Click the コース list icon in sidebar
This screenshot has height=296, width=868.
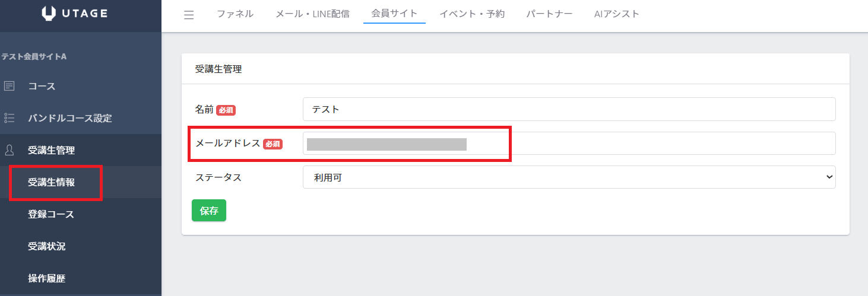point(9,86)
